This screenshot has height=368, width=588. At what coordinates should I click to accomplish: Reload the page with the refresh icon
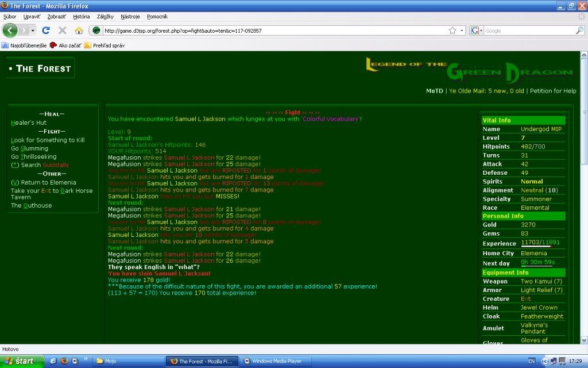[46, 30]
